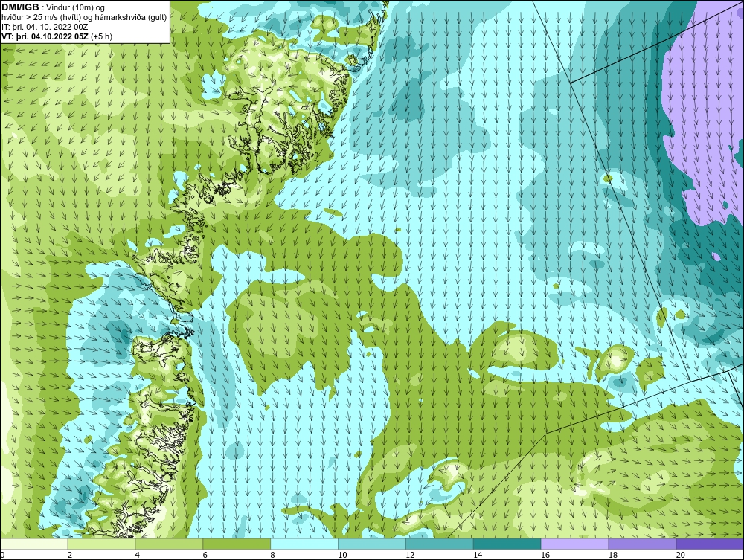Click the 0–2 m/s palest legend swatch
Viewport: 744px width, 560px height.
(34, 544)
